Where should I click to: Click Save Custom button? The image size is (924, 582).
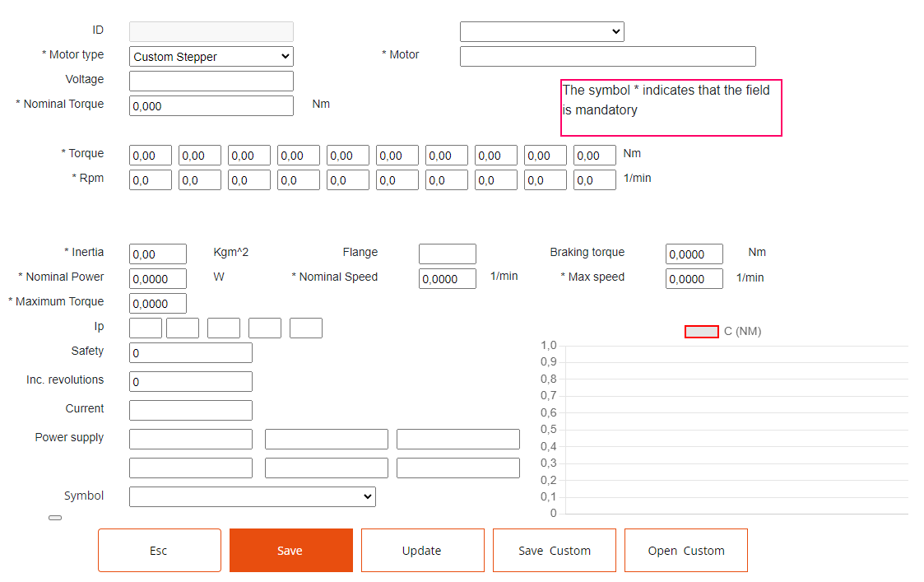554,551
